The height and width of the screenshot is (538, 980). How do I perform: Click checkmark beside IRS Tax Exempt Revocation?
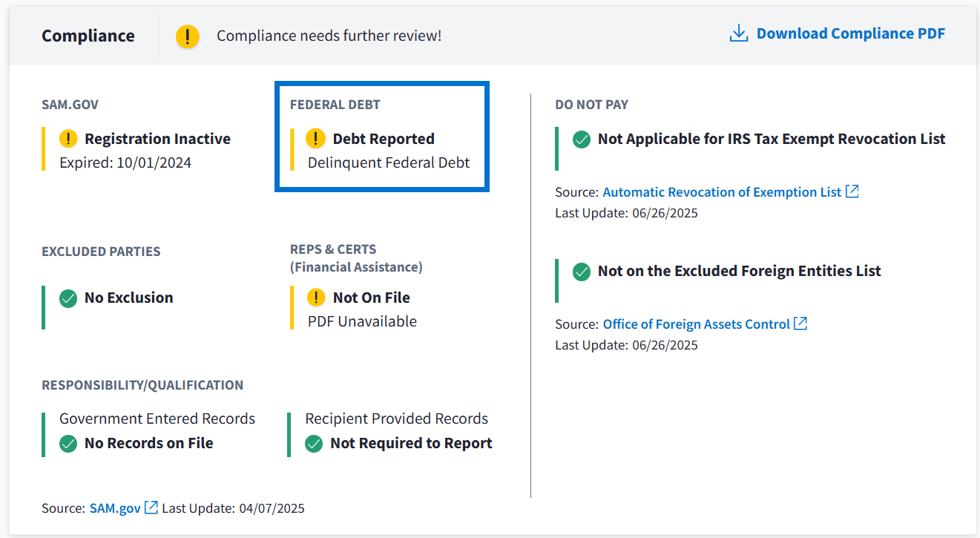tap(582, 140)
